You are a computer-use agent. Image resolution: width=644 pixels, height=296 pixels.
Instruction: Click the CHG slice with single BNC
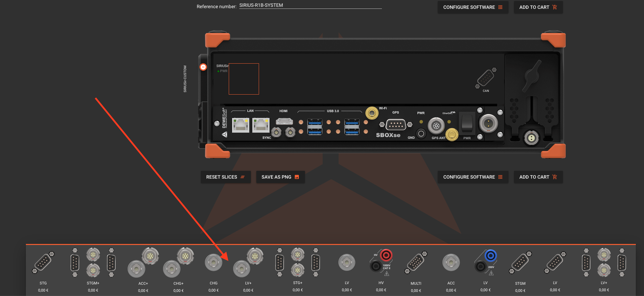(x=213, y=262)
